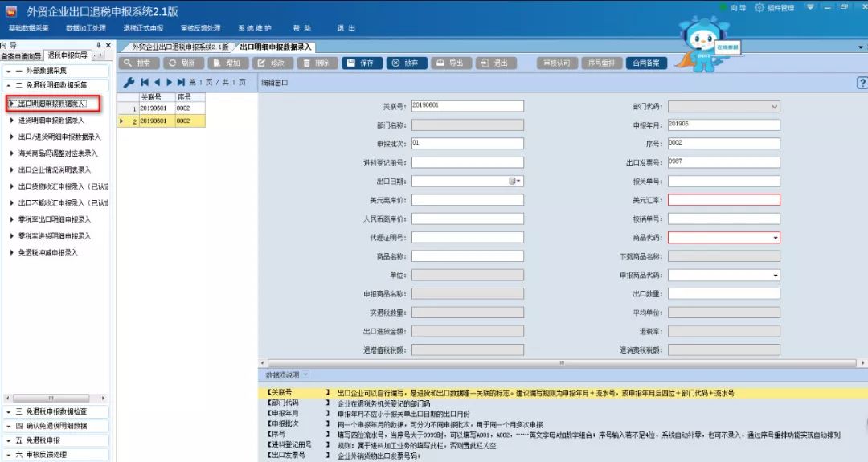
Task: Open the 基础数据采集 menu
Action: pos(28,28)
